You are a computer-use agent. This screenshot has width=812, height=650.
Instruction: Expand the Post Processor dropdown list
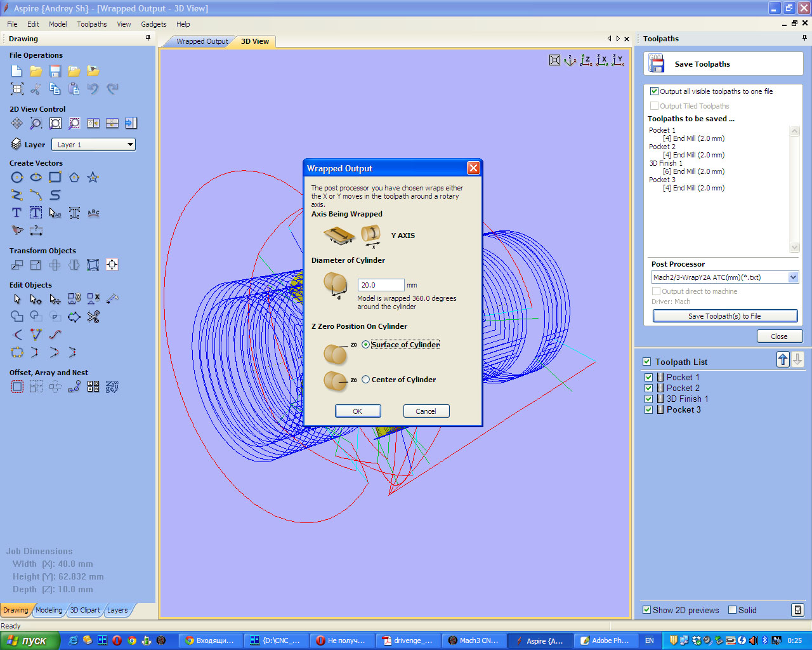point(793,277)
